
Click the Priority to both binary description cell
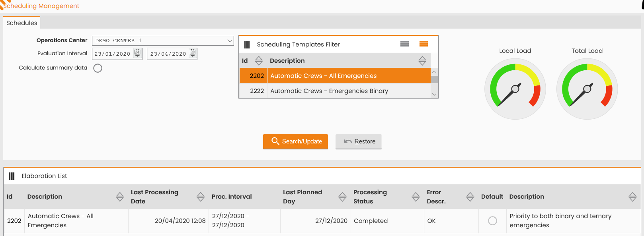(x=573, y=221)
